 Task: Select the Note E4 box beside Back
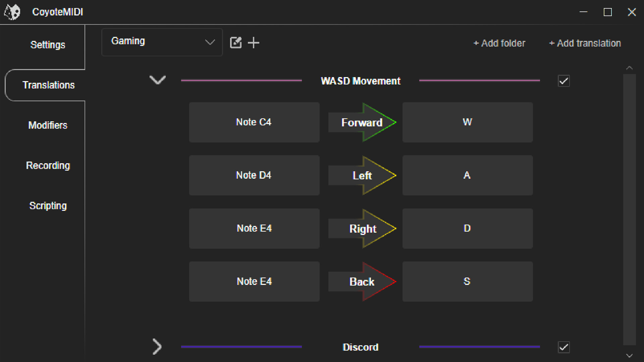[x=254, y=282]
